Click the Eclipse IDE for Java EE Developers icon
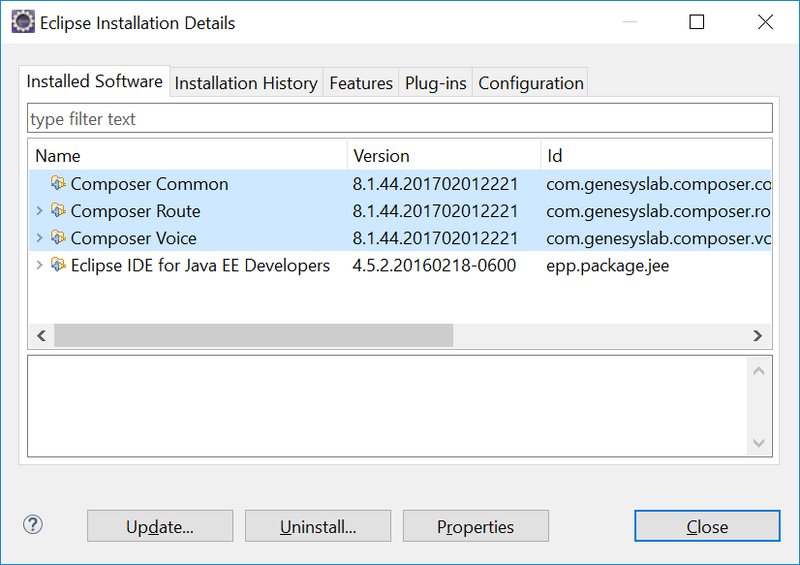The image size is (800, 565). (x=58, y=264)
